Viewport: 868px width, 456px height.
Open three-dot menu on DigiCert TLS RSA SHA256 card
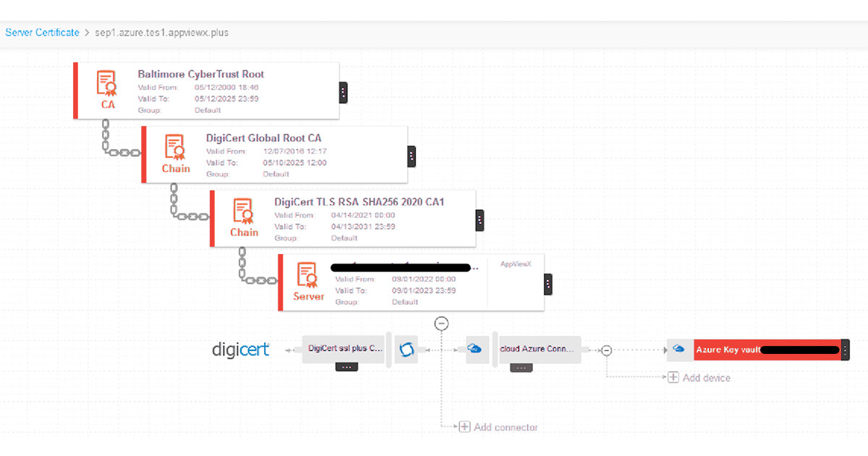coord(480,220)
